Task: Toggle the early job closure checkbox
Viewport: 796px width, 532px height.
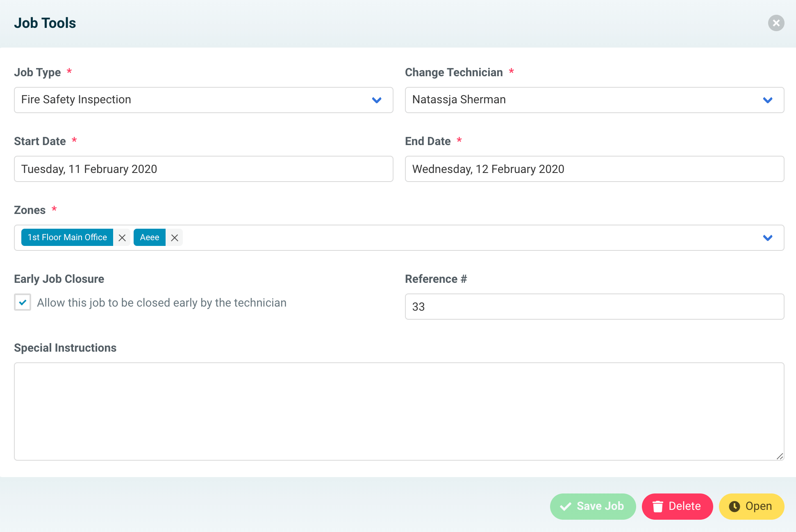Action: 23,302
